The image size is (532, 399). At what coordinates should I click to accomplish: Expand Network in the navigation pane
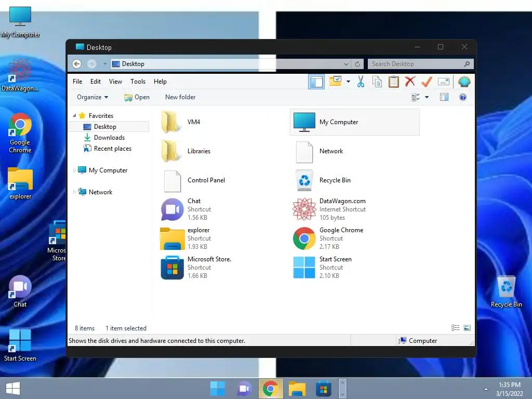point(74,192)
